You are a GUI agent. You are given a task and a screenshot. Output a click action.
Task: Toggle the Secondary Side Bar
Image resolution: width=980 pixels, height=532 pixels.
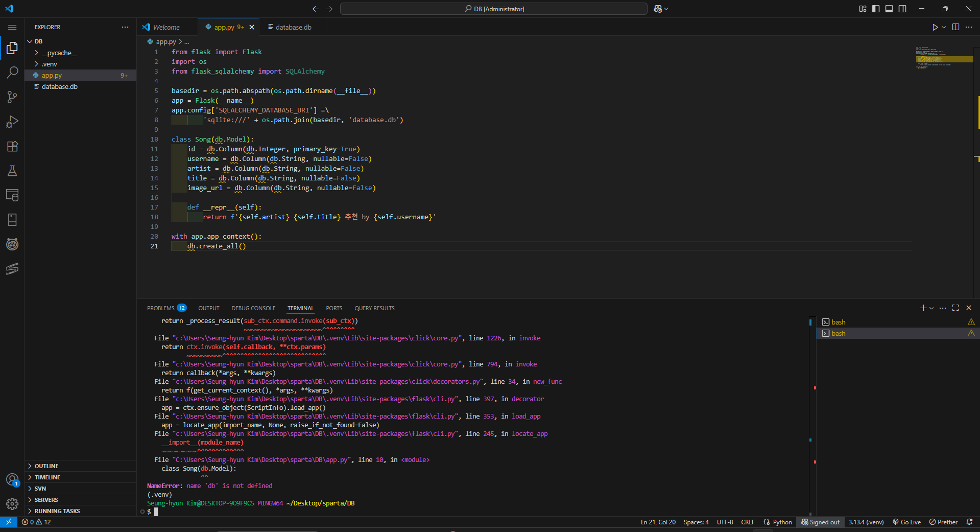[902, 9]
